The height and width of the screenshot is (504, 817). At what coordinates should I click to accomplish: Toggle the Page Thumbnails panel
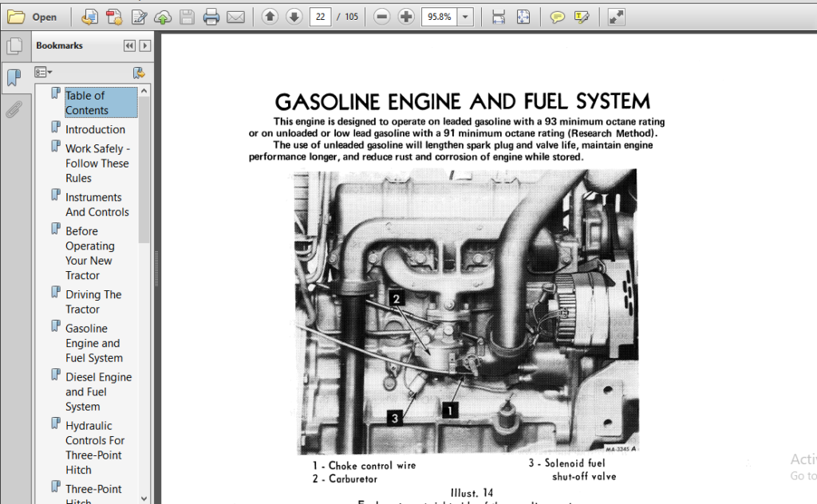14,46
